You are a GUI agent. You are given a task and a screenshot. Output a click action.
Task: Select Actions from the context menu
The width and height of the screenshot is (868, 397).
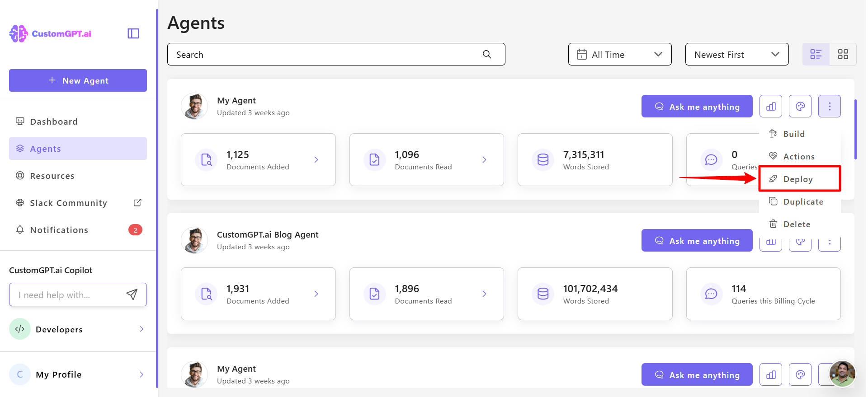[x=800, y=156]
